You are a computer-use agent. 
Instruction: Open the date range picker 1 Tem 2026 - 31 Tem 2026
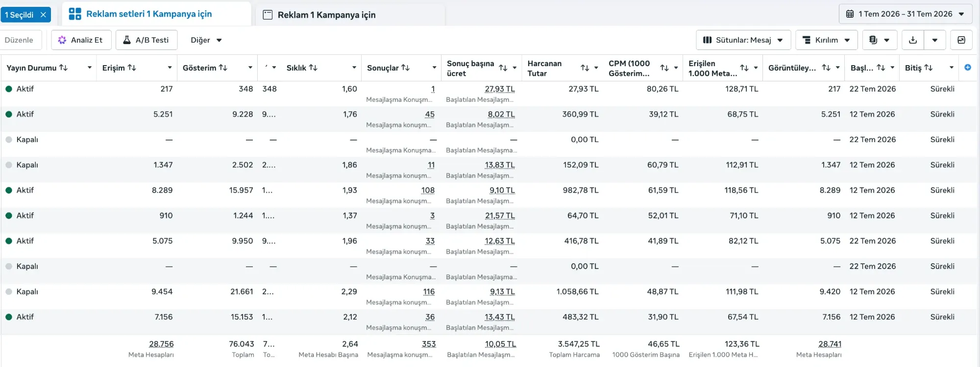[906, 14]
